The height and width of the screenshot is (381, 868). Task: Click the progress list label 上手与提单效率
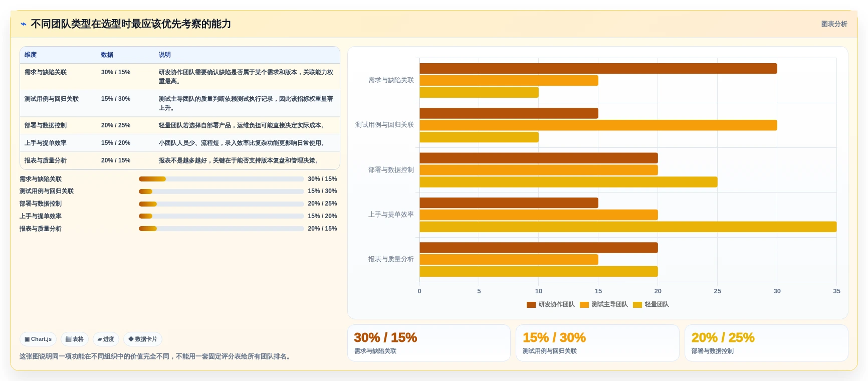41,216
